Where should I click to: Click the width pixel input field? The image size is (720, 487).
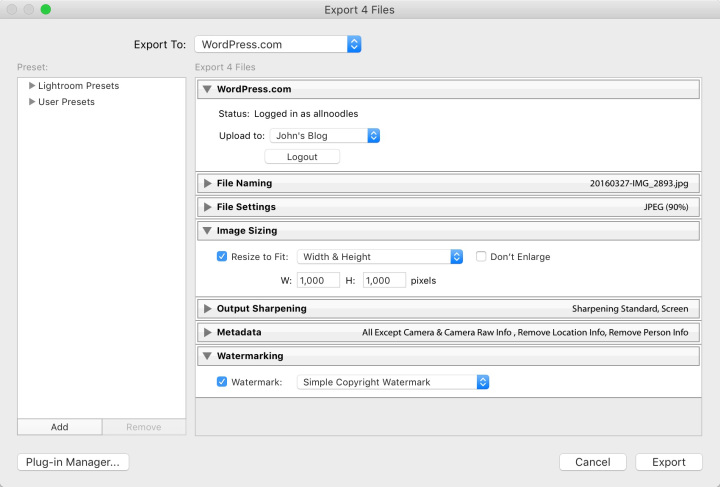tap(318, 281)
